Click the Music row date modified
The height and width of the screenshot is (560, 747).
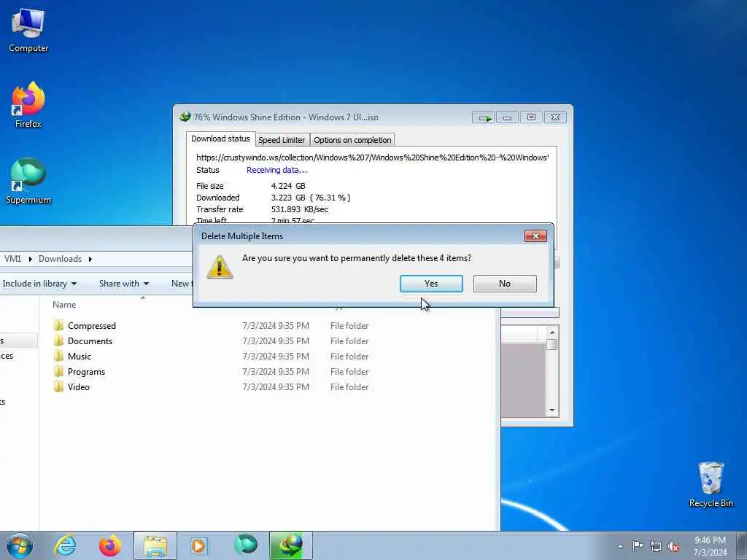click(275, 356)
